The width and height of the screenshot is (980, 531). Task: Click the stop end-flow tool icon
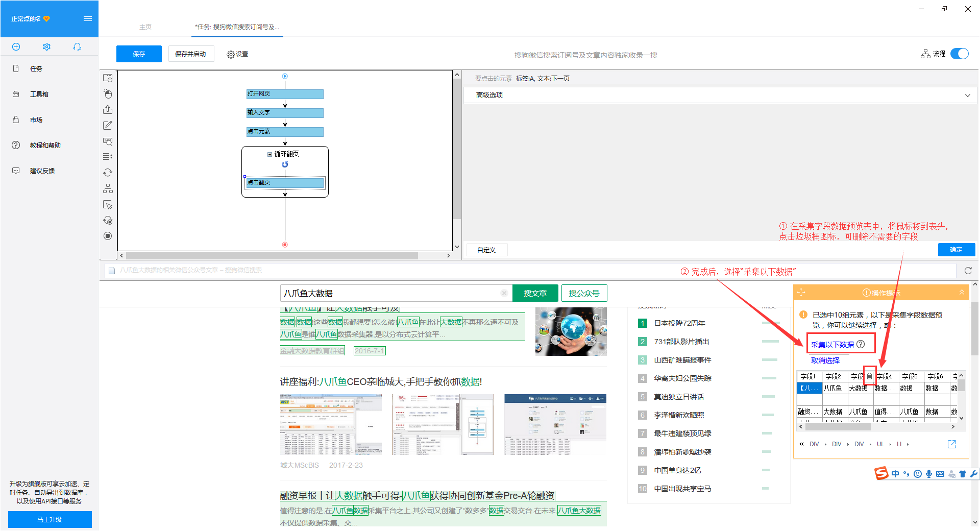[x=108, y=236]
